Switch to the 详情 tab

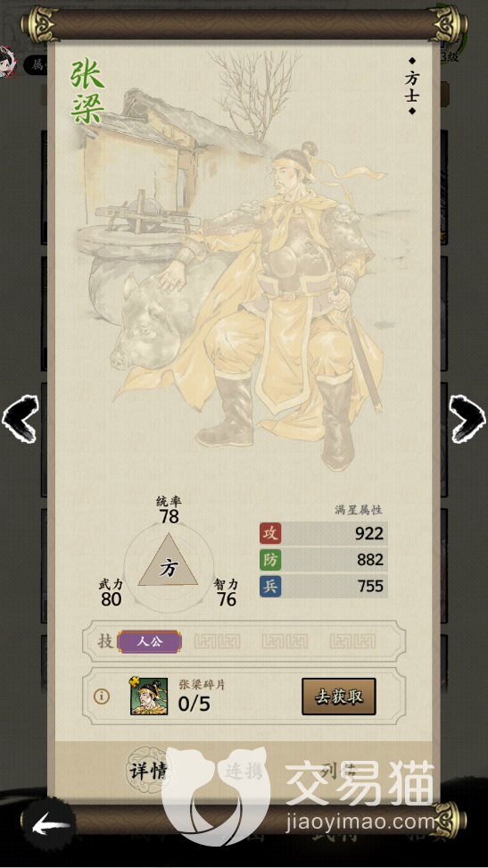pyautogui.click(x=147, y=772)
